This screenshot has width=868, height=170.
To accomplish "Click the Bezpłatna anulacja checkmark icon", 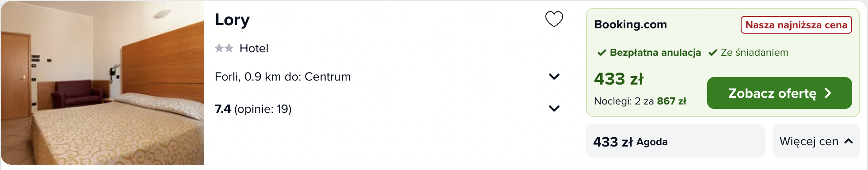I will click(602, 53).
